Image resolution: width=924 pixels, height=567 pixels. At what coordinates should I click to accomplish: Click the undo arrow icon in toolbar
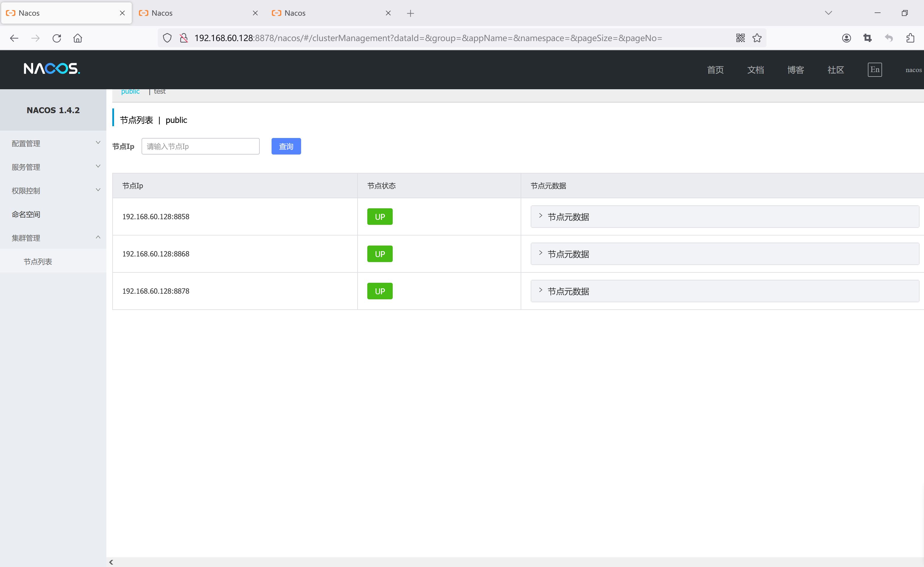(889, 38)
